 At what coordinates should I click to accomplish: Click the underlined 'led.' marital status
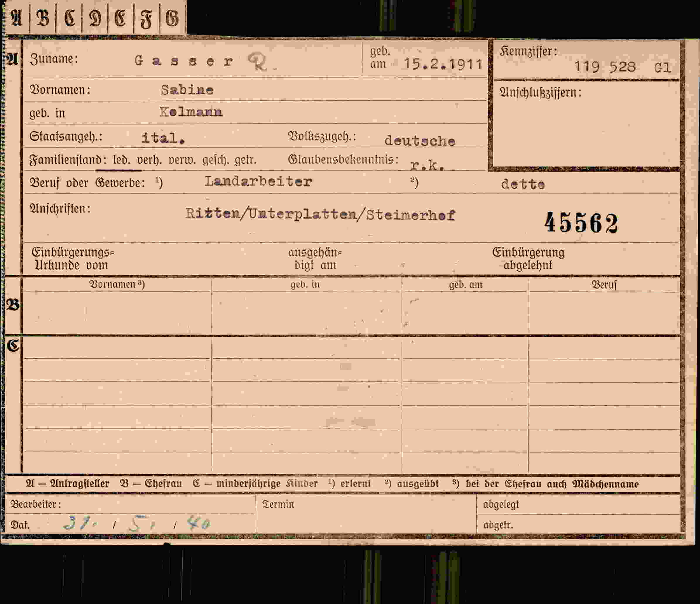(122, 160)
